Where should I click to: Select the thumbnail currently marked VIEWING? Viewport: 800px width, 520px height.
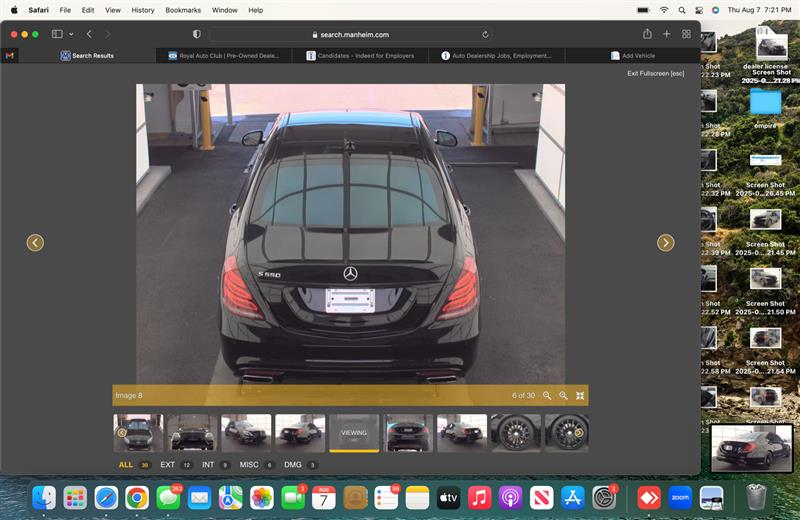(x=354, y=433)
